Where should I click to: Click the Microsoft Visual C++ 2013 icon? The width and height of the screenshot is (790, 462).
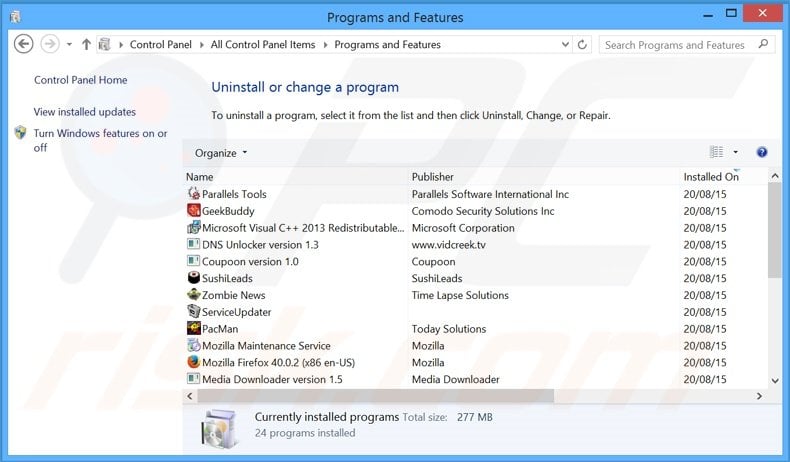[x=193, y=227]
